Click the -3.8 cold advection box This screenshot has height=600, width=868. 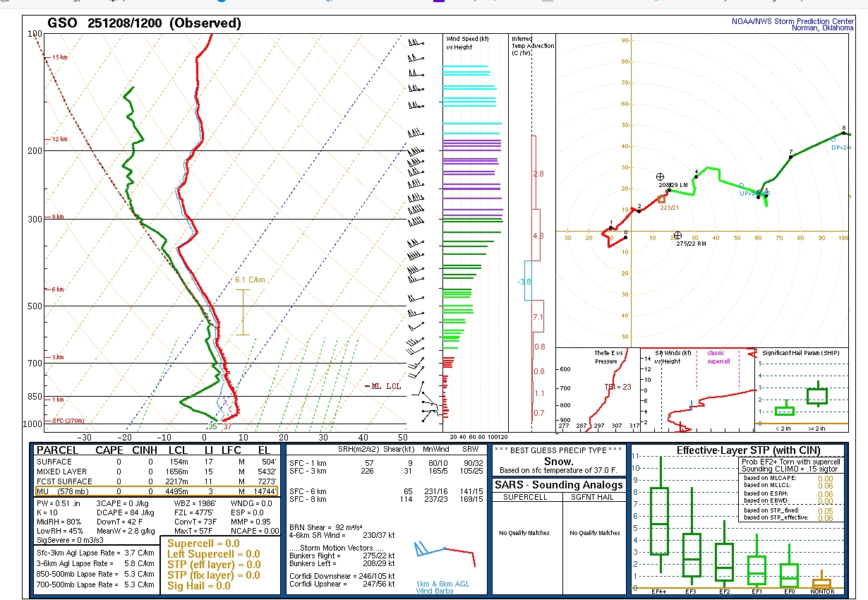(524, 281)
